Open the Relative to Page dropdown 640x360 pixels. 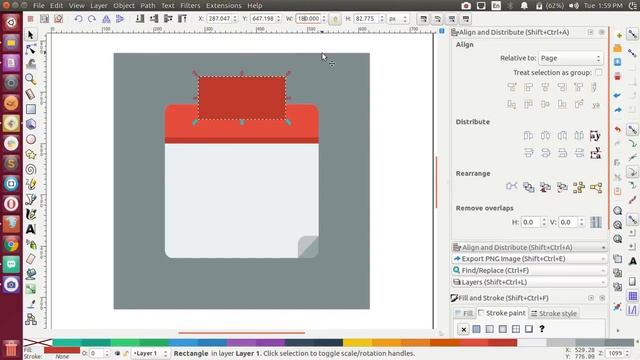(x=570, y=58)
